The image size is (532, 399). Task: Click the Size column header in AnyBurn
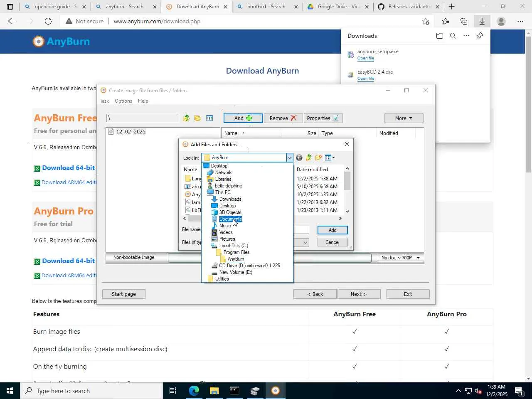(312, 133)
